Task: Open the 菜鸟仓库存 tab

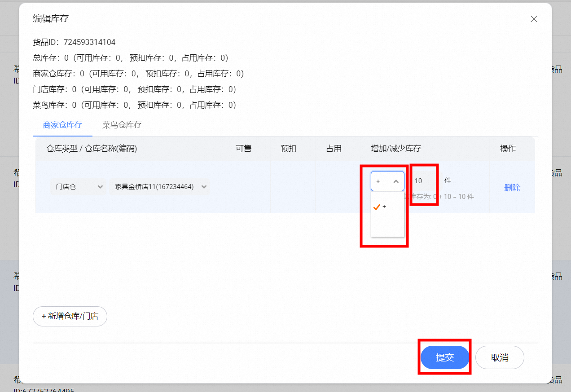Action: click(122, 125)
